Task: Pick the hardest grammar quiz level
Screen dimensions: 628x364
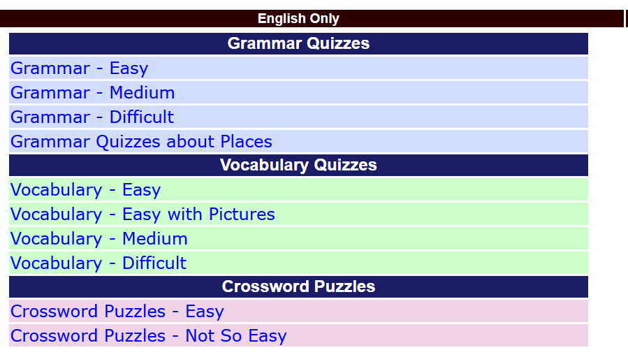Action: (x=92, y=117)
